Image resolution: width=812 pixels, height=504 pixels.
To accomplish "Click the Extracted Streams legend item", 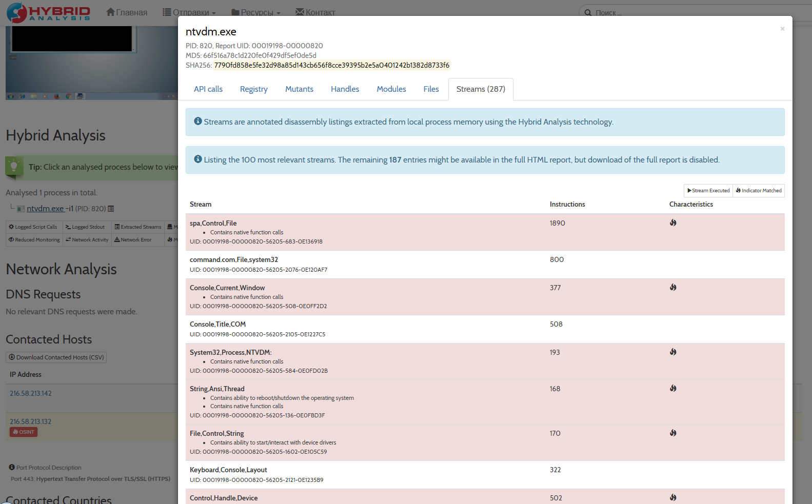I will click(138, 227).
